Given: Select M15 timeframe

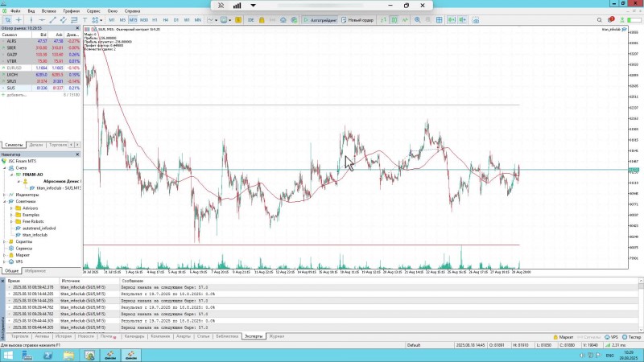Looking at the screenshot, I should click(x=133, y=19).
